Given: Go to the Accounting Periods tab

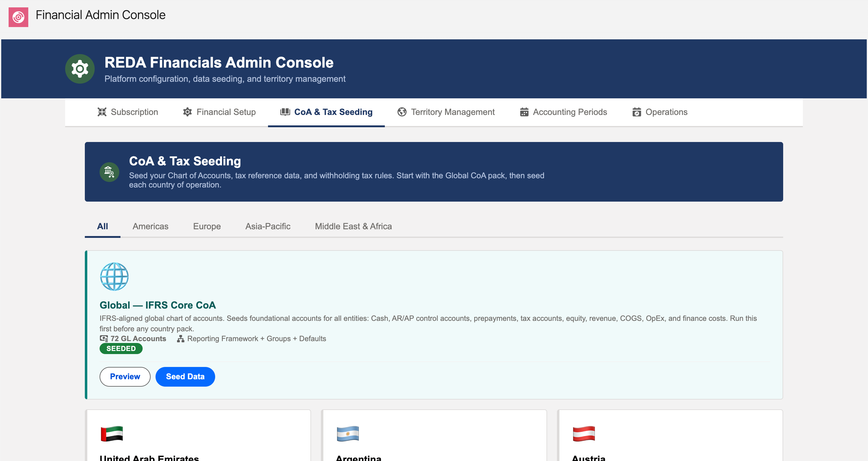Looking at the screenshot, I should (x=563, y=112).
